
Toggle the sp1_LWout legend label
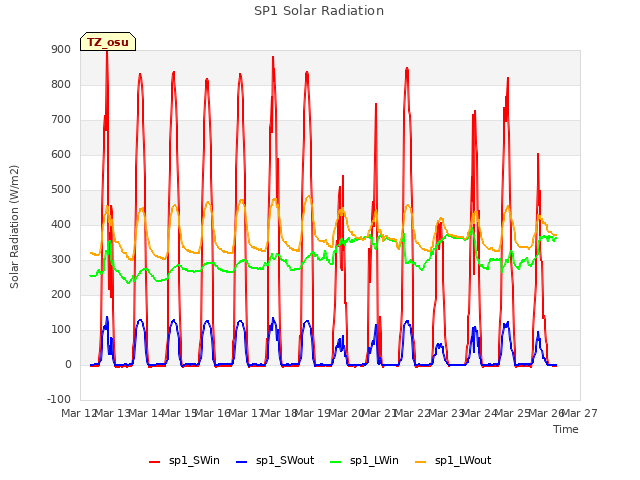point(463,460)
